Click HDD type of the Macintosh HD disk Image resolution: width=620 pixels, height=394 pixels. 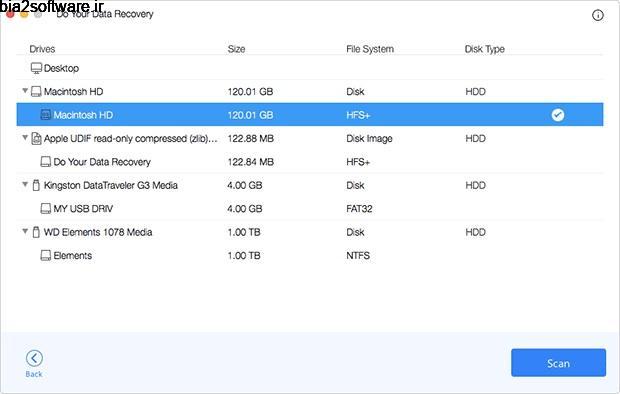coord(476,92)
